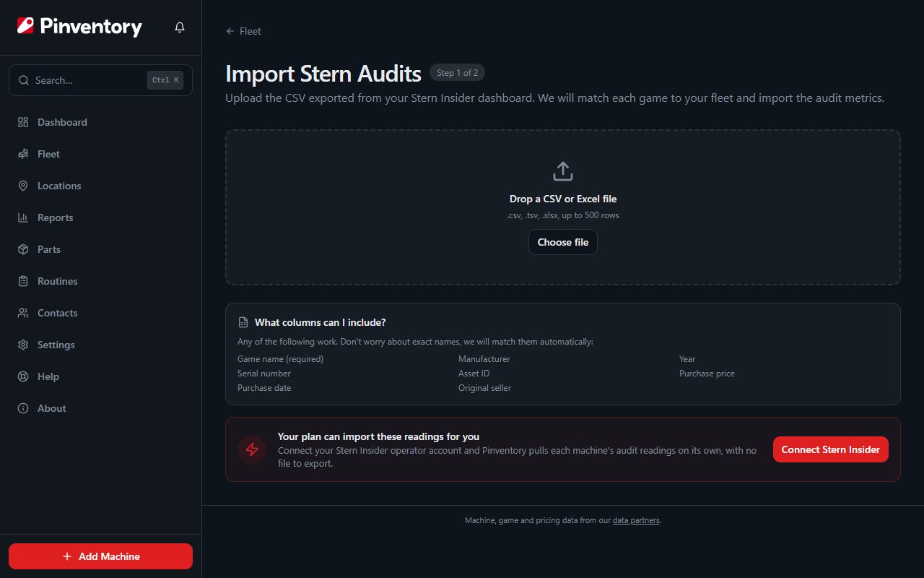
Task: Click the search magnifier icon
Action: click(x=24, y=80)
